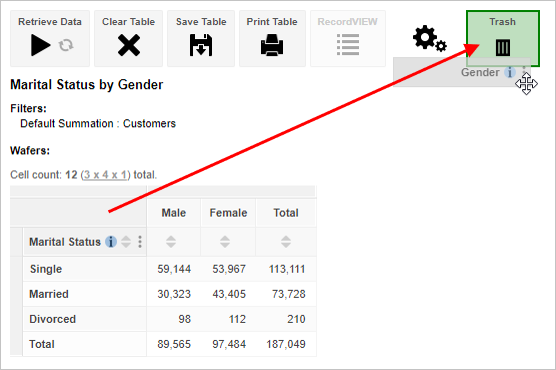Click the cell value 43,405
Screen dimensions: 556x370
coord(229,294)
